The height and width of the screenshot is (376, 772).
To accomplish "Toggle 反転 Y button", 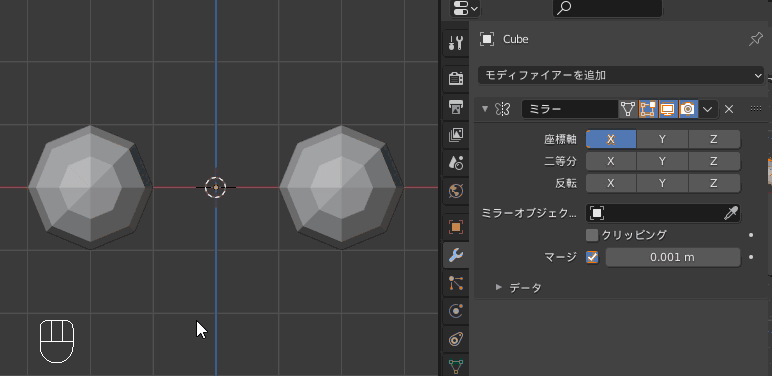I will pos(662,184).
